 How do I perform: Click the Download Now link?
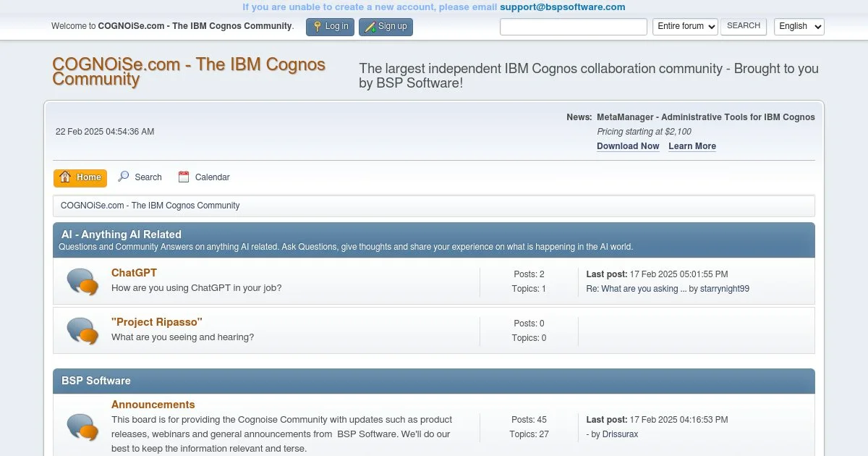click(x=628, y=146)
